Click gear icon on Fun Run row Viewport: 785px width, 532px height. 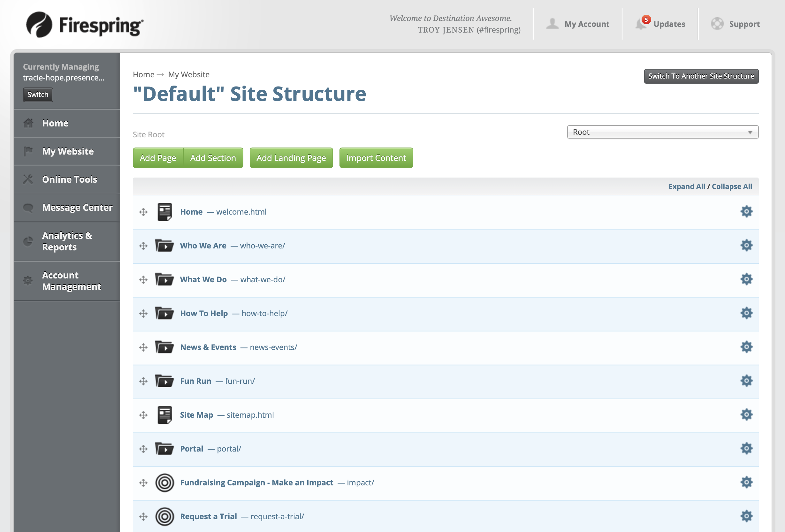tap(746, 381)
